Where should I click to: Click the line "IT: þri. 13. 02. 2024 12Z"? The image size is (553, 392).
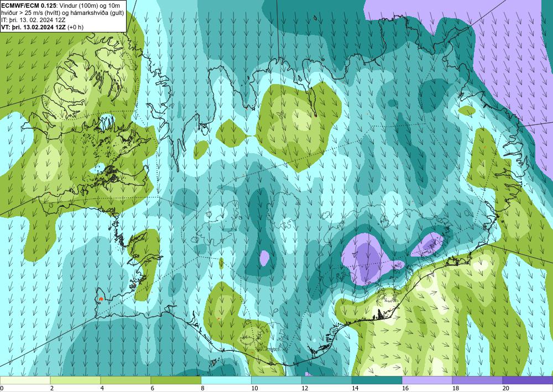pyautogui.click(x=33, y=20)
